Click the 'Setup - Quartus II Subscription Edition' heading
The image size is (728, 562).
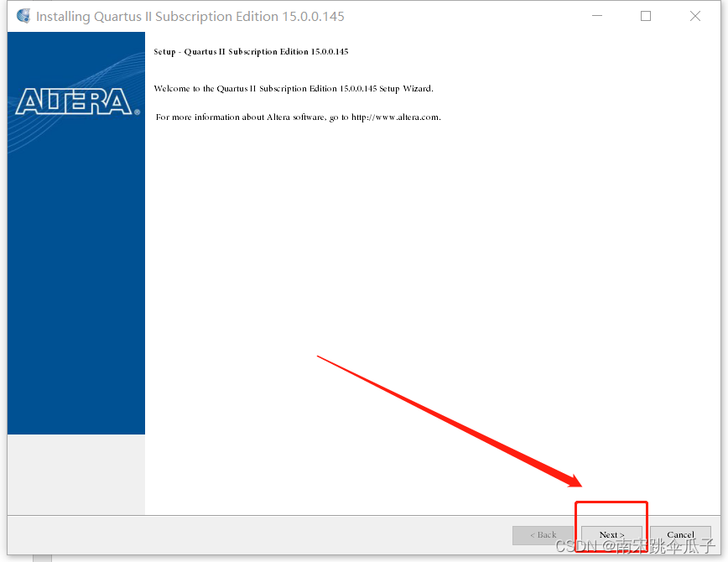(251, 51)
